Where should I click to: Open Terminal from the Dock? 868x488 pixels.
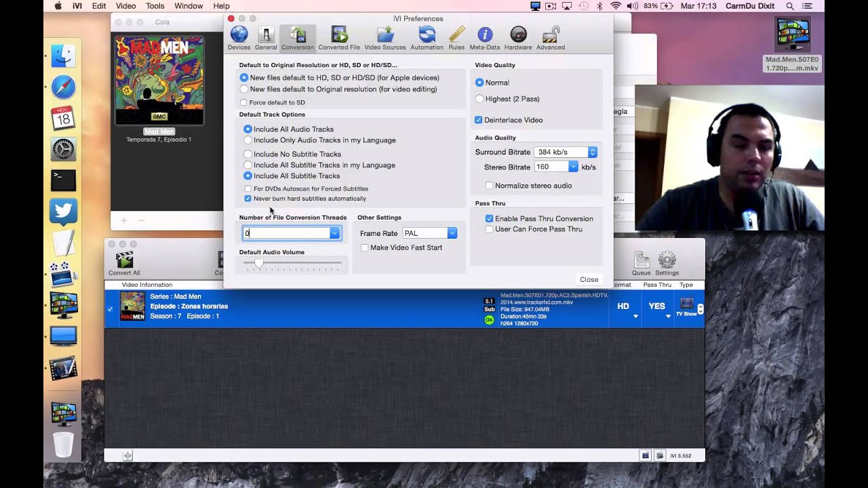coord(63,180)
